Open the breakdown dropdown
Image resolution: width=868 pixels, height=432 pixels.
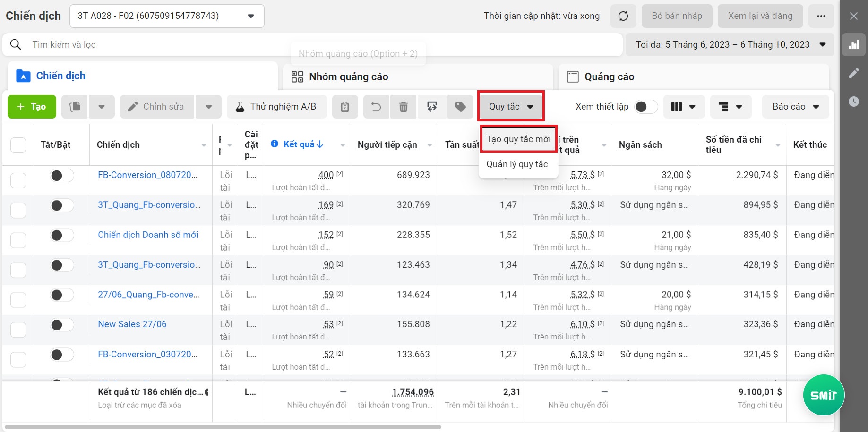(730, 107)
